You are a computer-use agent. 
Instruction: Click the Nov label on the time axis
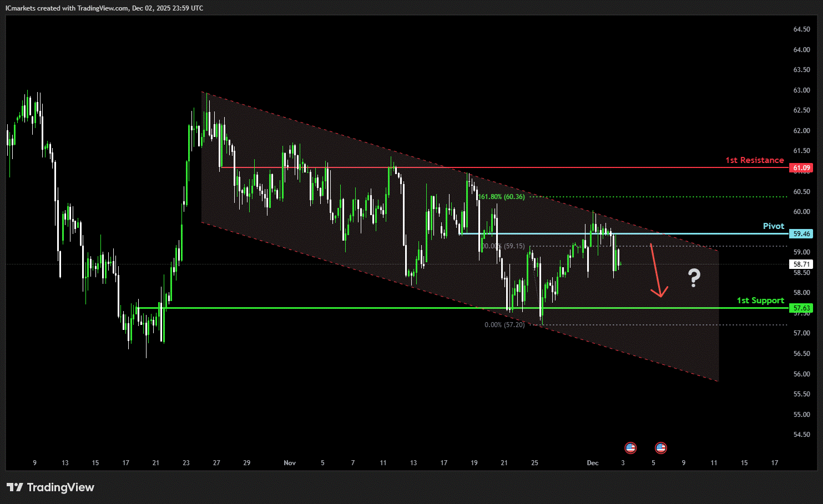pos(290,463)
